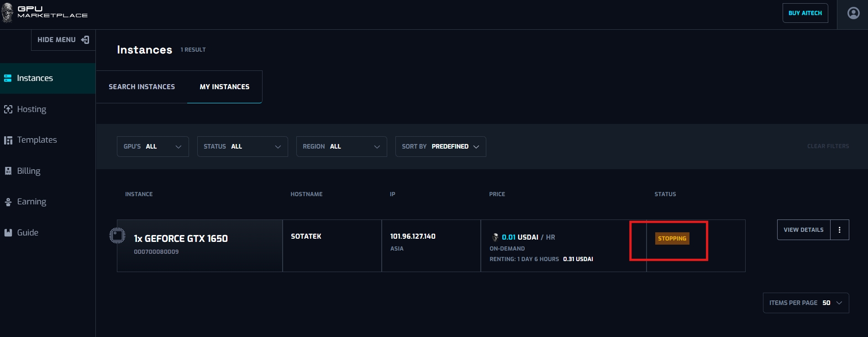
Task: Open the Status filter dropdown
Action: (242, 147)
